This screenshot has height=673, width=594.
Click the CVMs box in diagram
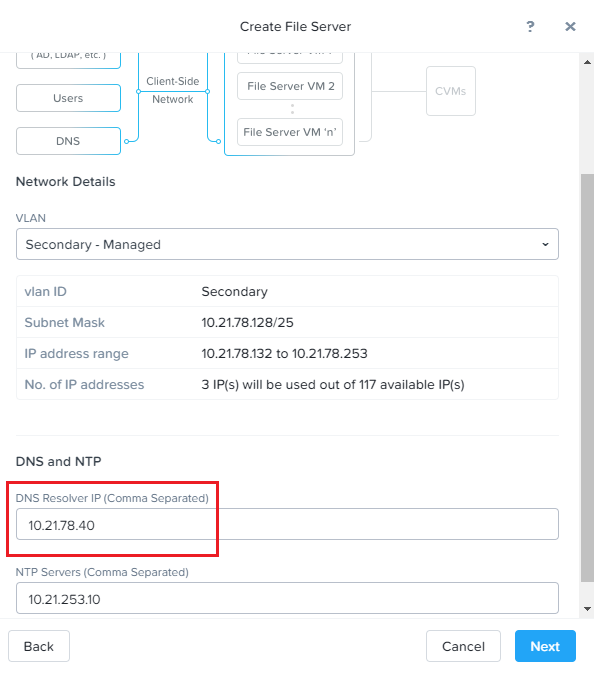(451, 91)
